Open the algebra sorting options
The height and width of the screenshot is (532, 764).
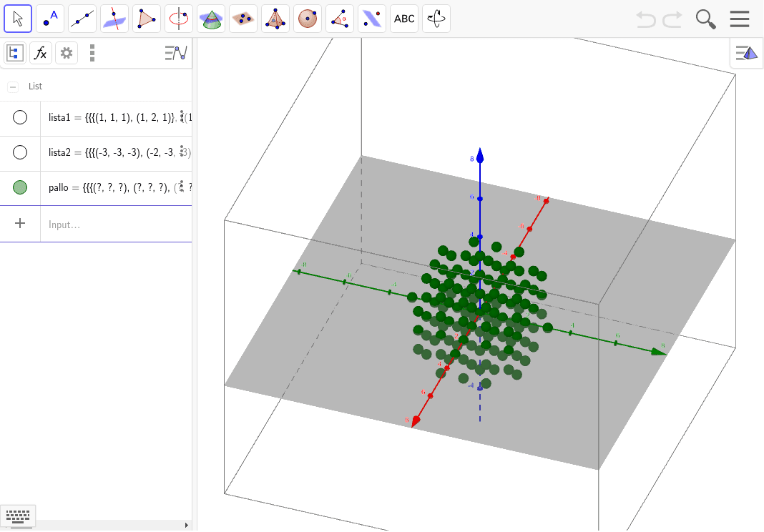(176, 53)
